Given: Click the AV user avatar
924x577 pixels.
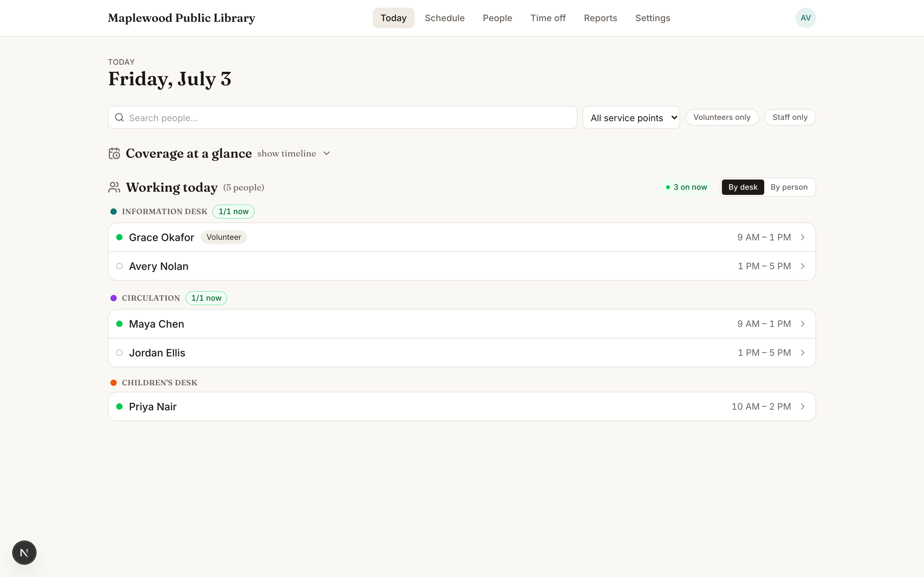Looking at the screenshot, I should point(806,18).
